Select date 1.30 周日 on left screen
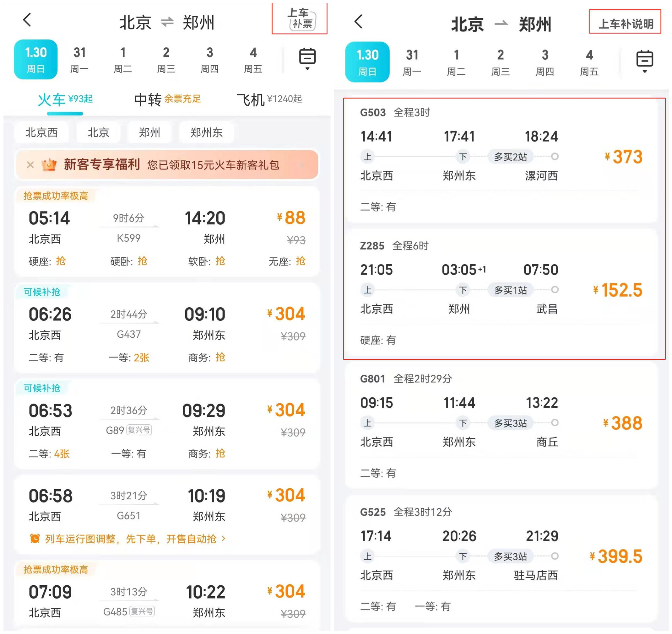Image resolution: width=672 pixels, height=634 pixels. 35,60
